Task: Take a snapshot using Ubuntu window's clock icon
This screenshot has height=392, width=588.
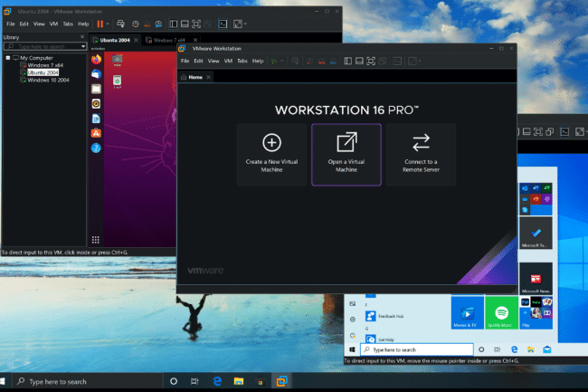Action: tap(136, 24)
